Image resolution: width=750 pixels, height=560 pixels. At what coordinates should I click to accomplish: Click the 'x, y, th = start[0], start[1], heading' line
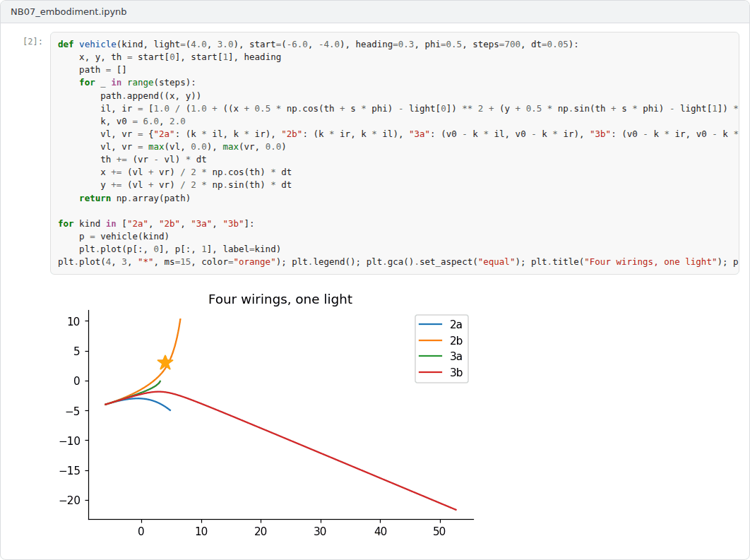[x=180, y=57]
